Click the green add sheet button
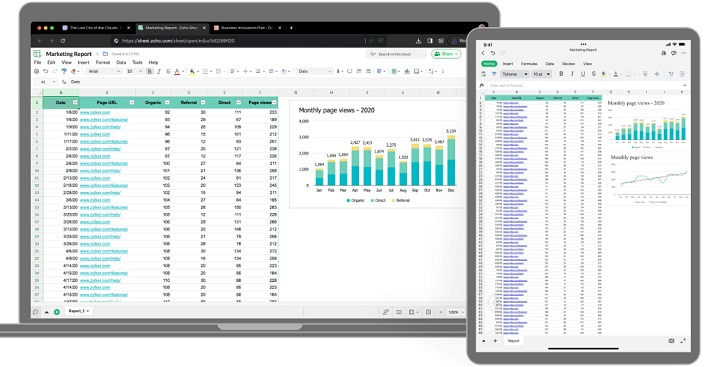720x367 pixels. point(57,312)
